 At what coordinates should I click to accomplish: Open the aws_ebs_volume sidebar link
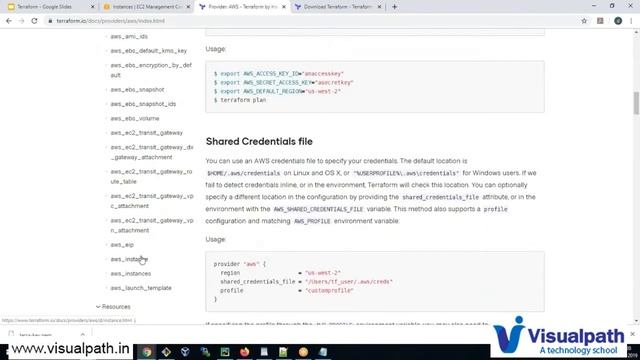135,118
